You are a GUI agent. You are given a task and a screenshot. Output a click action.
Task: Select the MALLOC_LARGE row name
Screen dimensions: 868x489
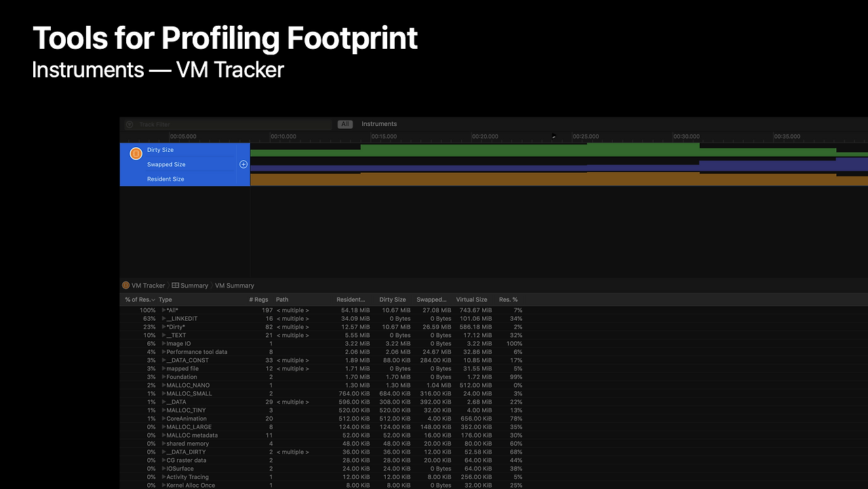click(x=189, y=427)
